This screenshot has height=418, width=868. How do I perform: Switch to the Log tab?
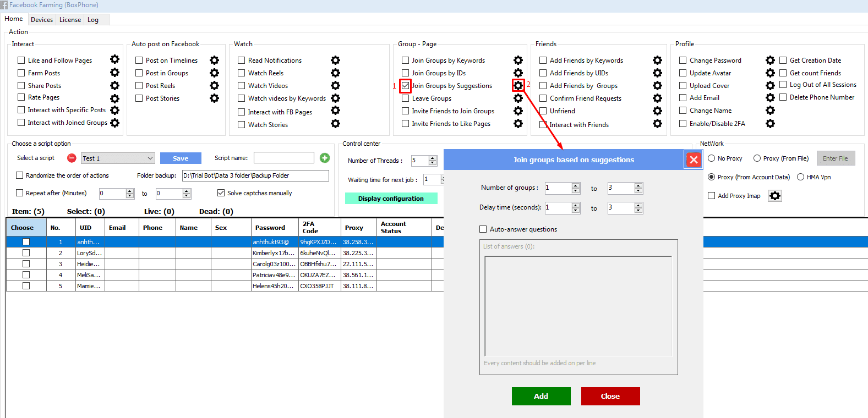pos(93,20)
